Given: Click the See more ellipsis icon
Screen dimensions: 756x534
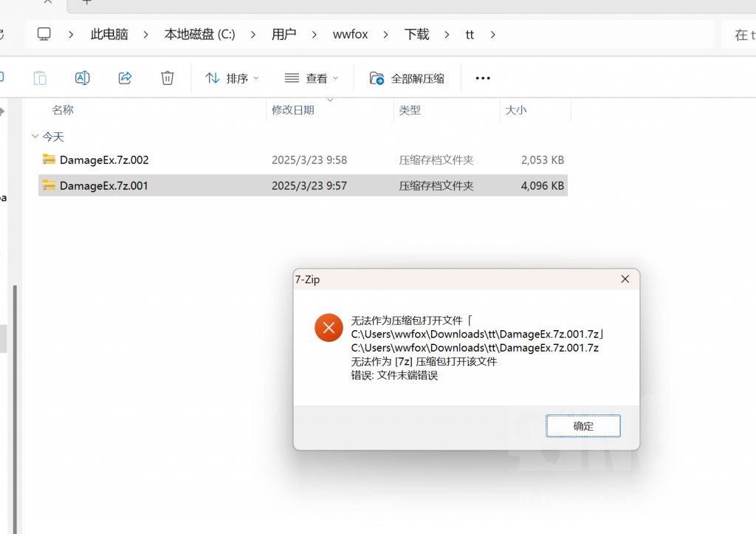Looking at the screenshot, I should 482,78.
